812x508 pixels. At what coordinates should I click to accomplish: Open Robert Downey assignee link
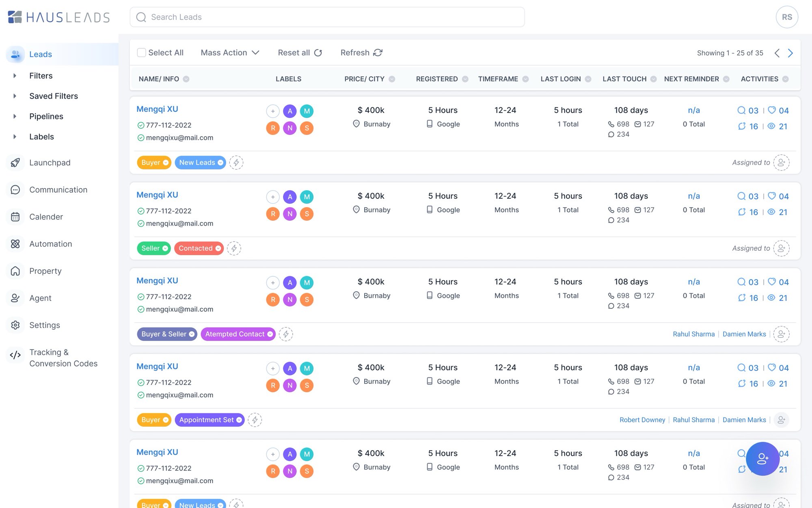[x=642, y=420]
